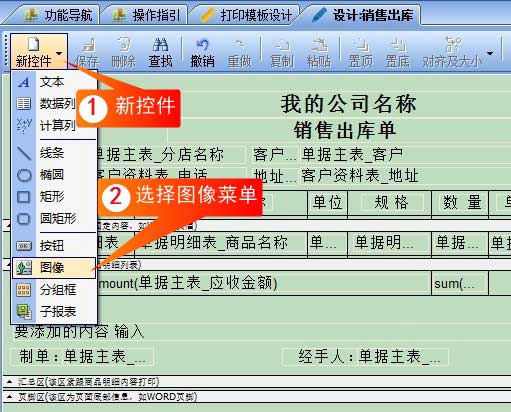Click the 数量 column header
The height and width of the screenshot is (412, 511).
tap(461, 202)
